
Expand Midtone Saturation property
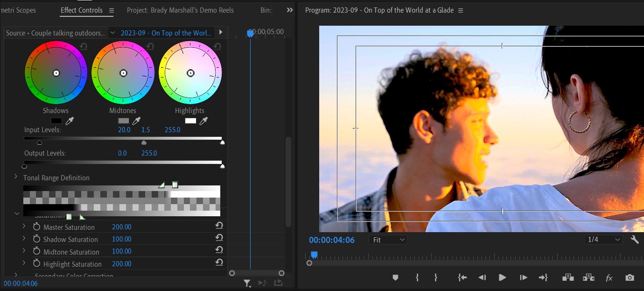click(24, 251)
